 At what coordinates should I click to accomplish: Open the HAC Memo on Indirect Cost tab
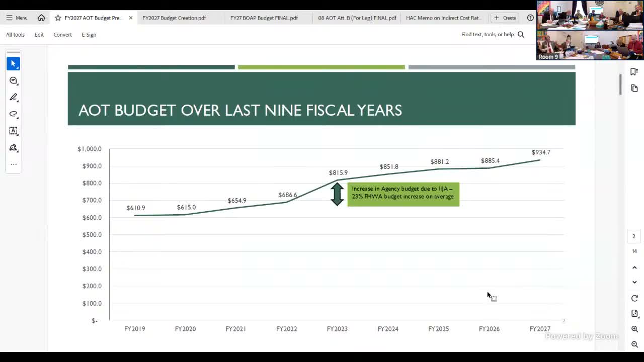(x=443, y=18)
